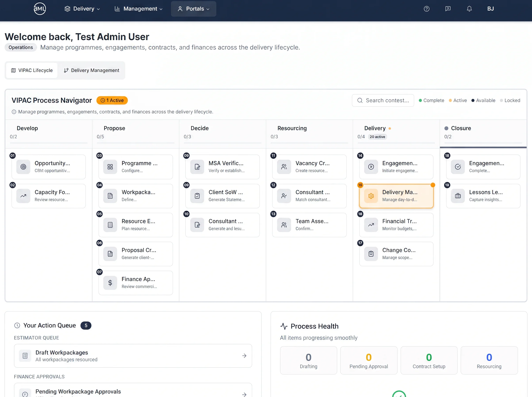The height and width of the screenshot is (397, 532).
Task: Click the Resource E... table icon
Action: (x=110, y=225)
